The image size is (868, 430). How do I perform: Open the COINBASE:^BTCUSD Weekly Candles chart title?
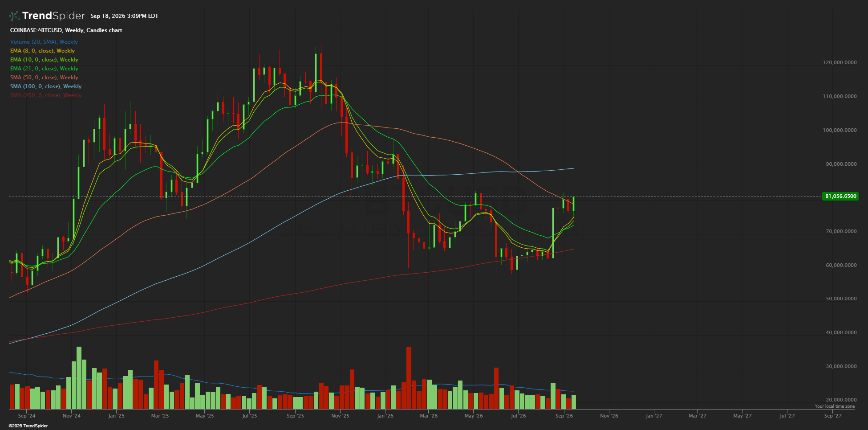click(x=66, y=30)
